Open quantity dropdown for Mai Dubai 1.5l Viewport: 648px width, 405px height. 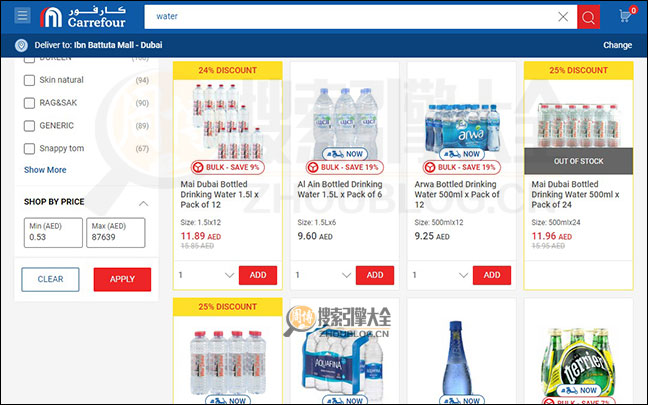pos(206,275)
